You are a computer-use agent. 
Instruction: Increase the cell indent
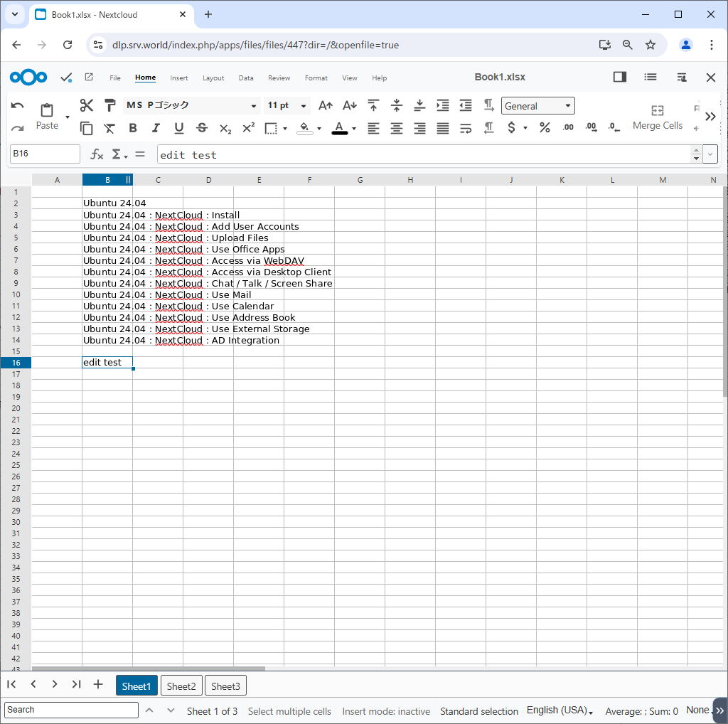[x=443, y=105]
